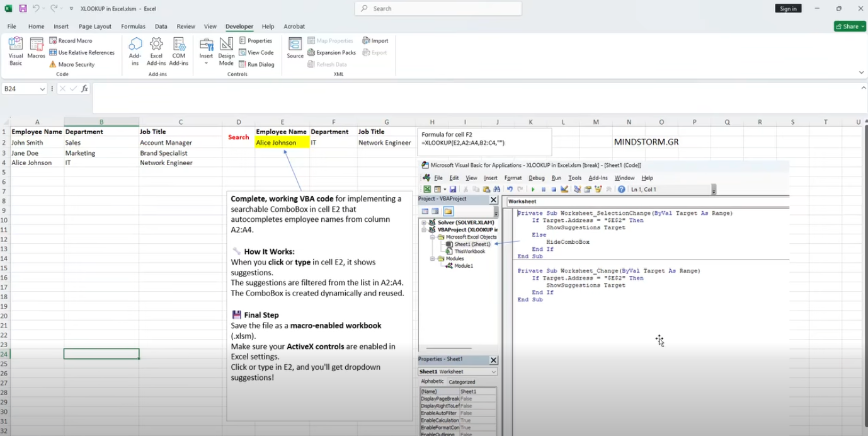Open the Name Box dropdown arrow
This screenshot has height=436, width=868.
pyautogui.click(x=42, y=89)
